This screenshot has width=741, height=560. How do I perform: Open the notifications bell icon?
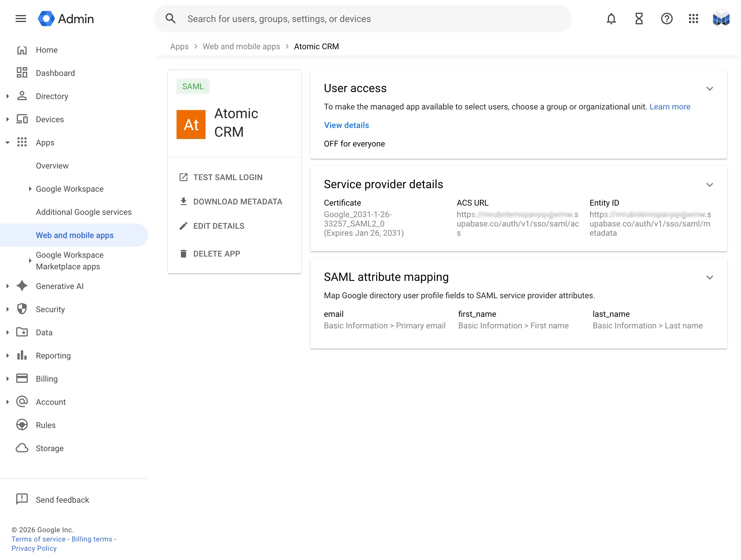click(x=611, y=19)
